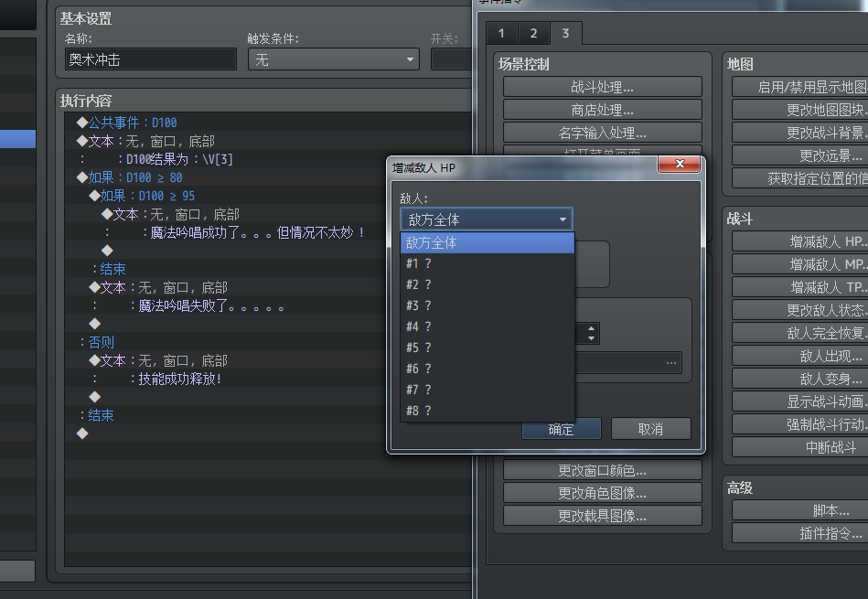Image resolution: width=868 pixels, height=599 pixels.
Task: Confirm the dialog with 确定
Action: 562,429
